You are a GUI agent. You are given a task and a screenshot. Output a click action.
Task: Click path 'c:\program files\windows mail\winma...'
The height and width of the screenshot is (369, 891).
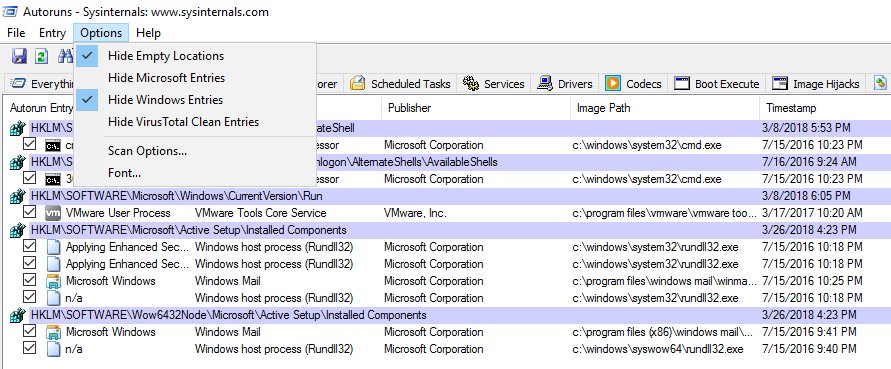[x=664, y=281]
